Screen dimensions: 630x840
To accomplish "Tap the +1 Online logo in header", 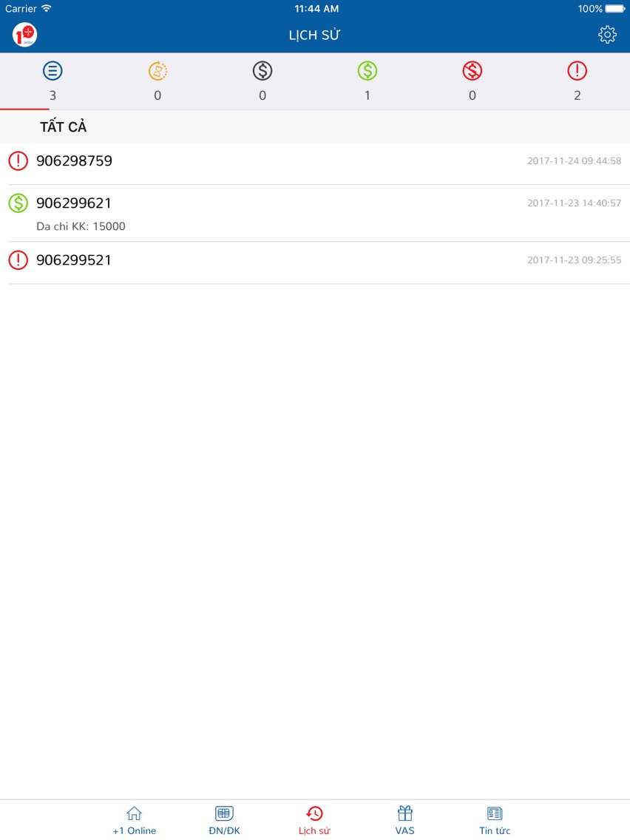I will (24, 35).
